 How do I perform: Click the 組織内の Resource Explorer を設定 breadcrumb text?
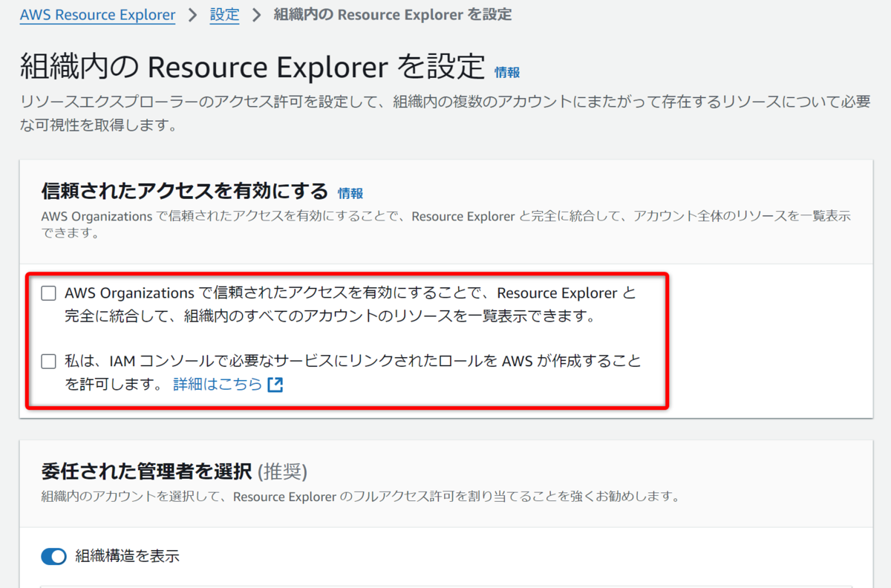[392, 15]
